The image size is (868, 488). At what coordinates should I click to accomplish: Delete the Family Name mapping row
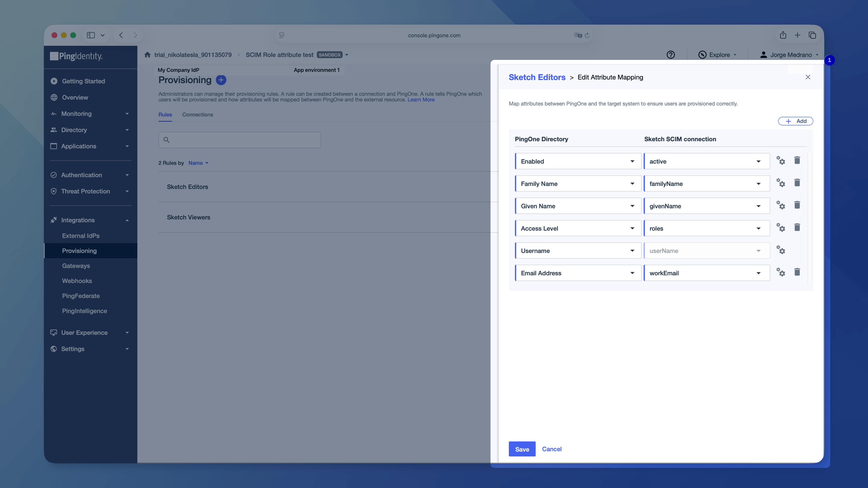point(797,183)
